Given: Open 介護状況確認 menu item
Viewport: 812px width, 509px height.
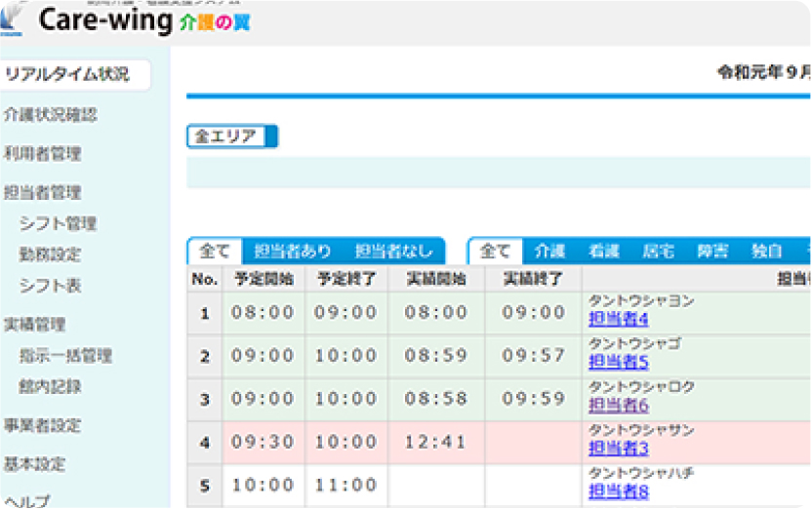Looking at the screenshot, I should [x=50, y=114].
